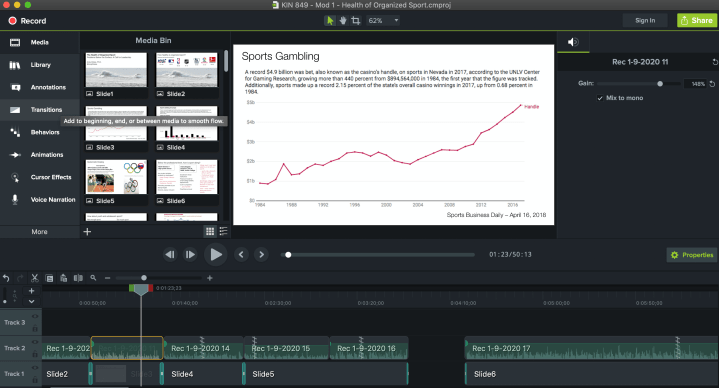Select the Crop tool
The image size is (719, 388).
pyautogui.click(x=355, y=21)
